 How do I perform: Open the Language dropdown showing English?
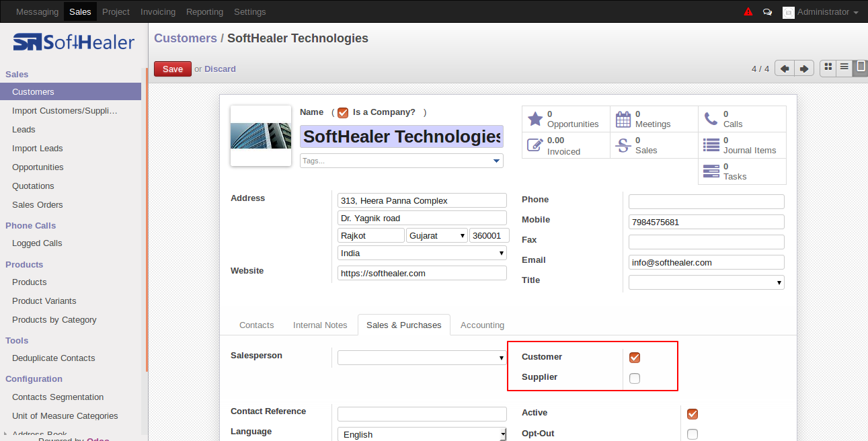422,434
